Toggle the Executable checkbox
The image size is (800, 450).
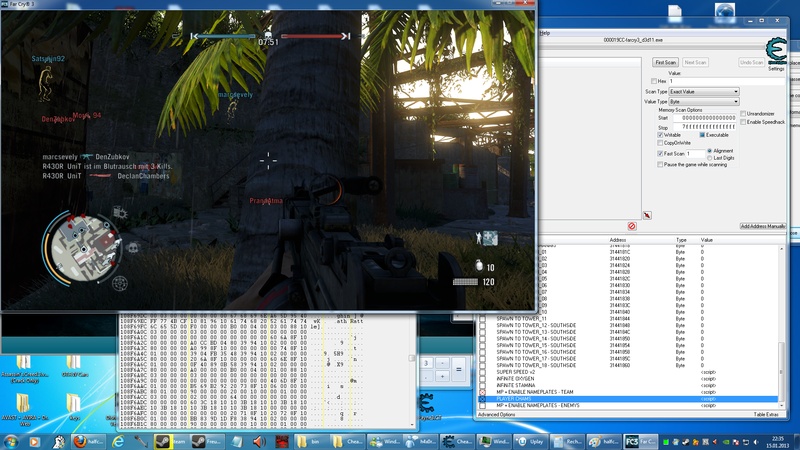[702, 135]
